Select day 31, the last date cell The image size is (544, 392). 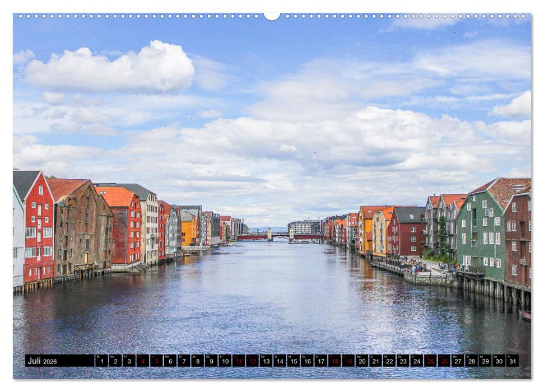click(512, 361)
